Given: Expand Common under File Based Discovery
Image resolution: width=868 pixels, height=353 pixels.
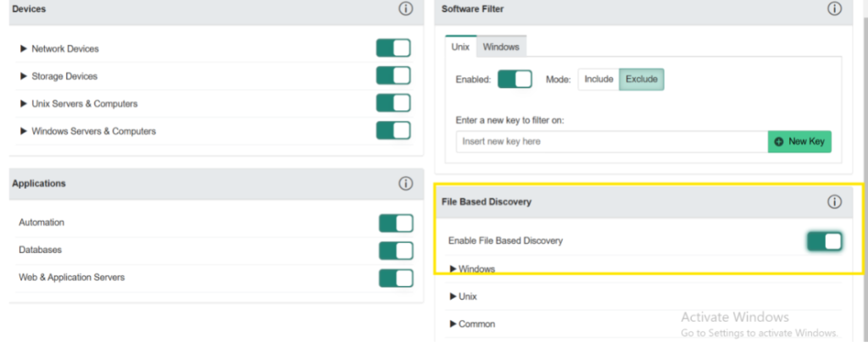Looking at the screenshot, I should (453, 324).
